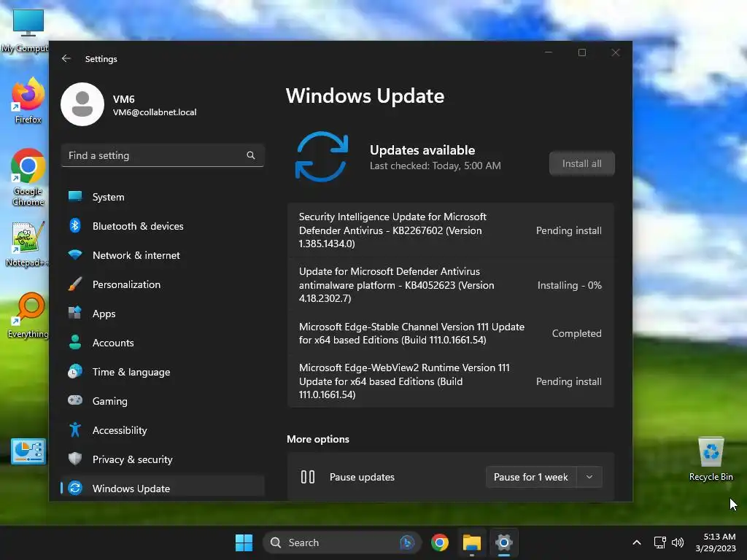Click the Install all button
The width and height of the screenshot is (747, 560).
point(581,163)
